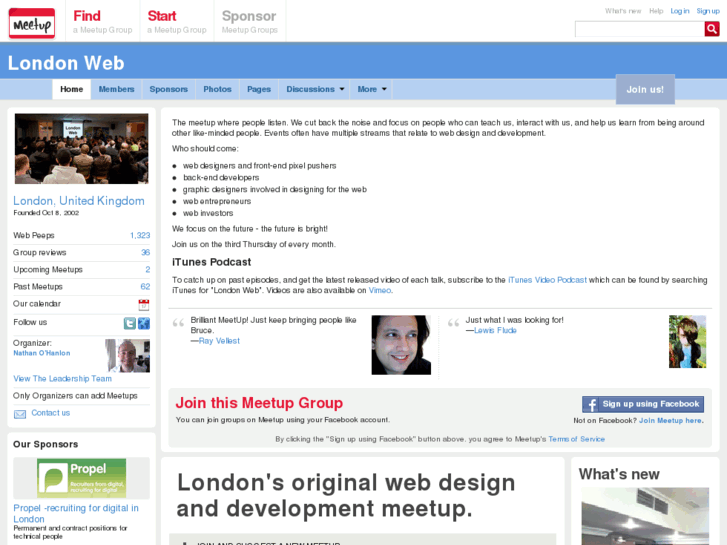Click the Our Sponsors heading
This screenshot has height=545, width=727.
(x=45, y=444)
